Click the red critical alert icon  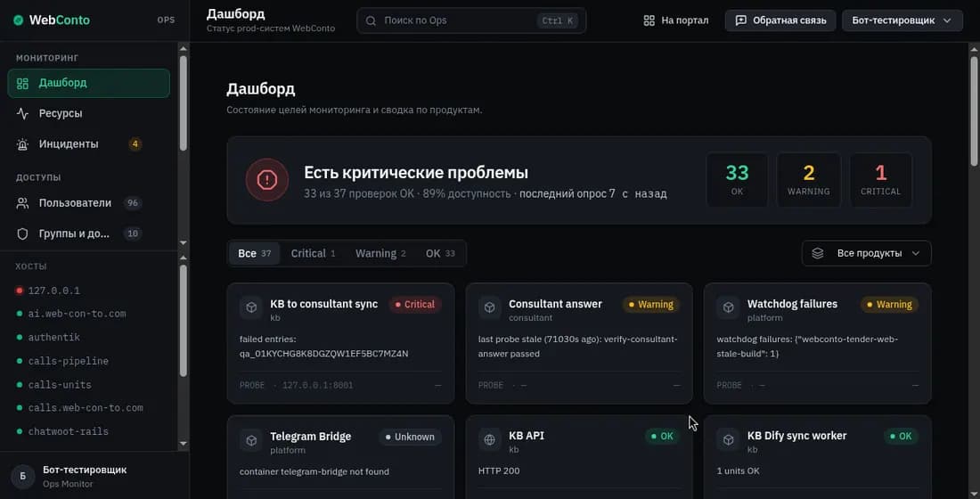(267, 180)
